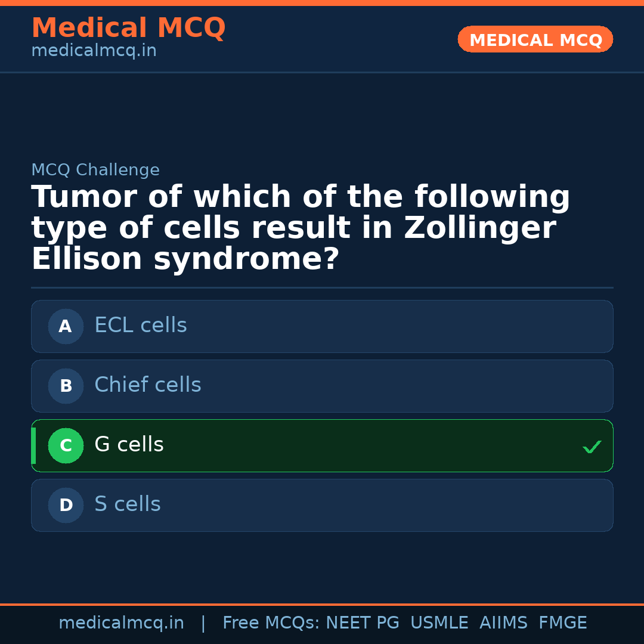Image resolution: width=644 pixels, height=644 pixels.
Task: Click the D letter circle icon
Action: click(66, 505)
